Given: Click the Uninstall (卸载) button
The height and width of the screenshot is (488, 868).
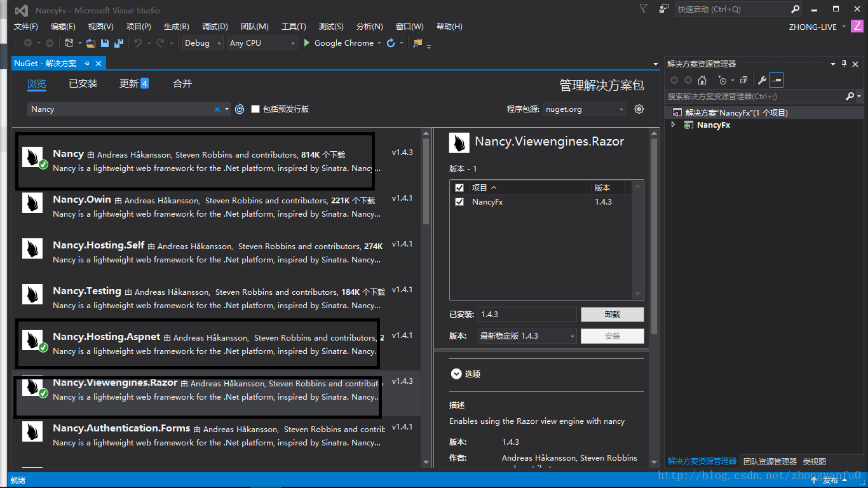Looking at the screenshot, I should 613,315.
